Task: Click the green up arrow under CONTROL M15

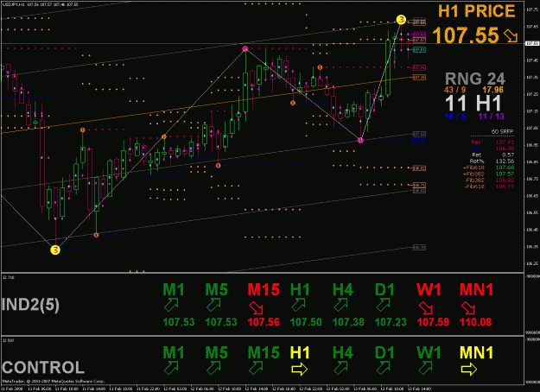Action: 256,368
